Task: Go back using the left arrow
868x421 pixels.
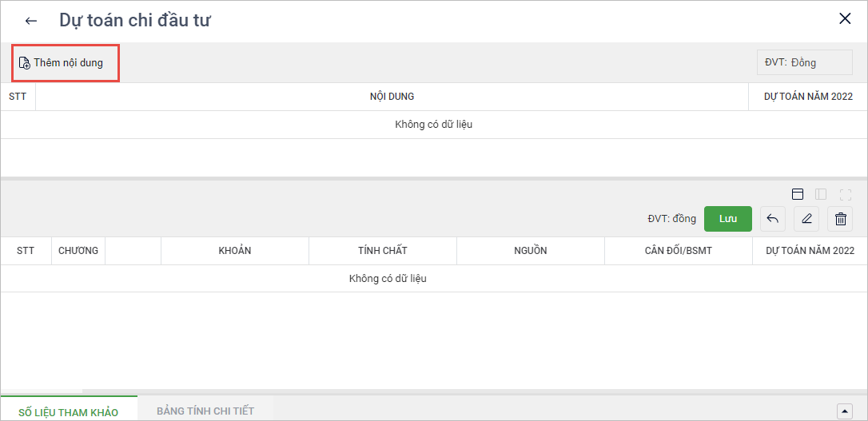Action: pyautogui.click(x=31, y=21)
